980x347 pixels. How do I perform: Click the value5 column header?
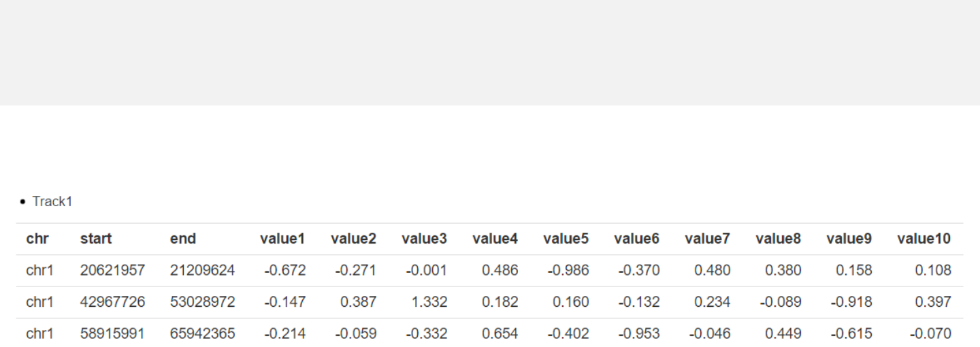(x=566, y=239)
